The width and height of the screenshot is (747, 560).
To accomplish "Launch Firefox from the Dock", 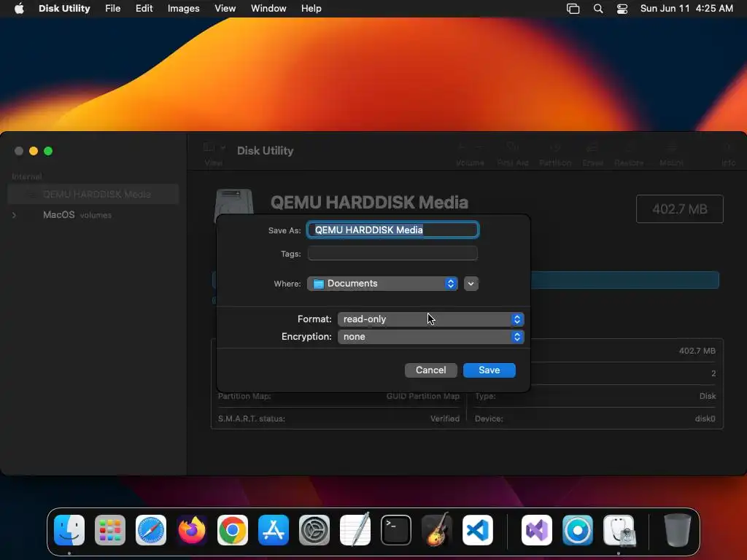I will pyautogui.click(x=192, y=530).
